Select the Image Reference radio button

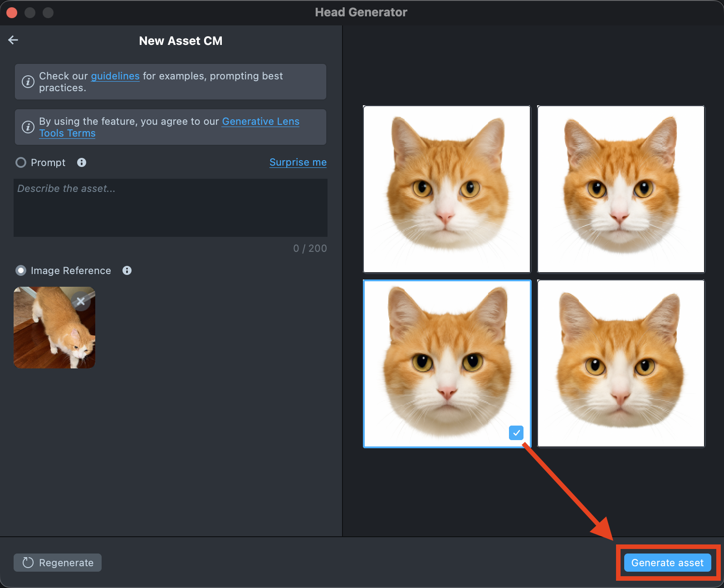tap(21, 270)
